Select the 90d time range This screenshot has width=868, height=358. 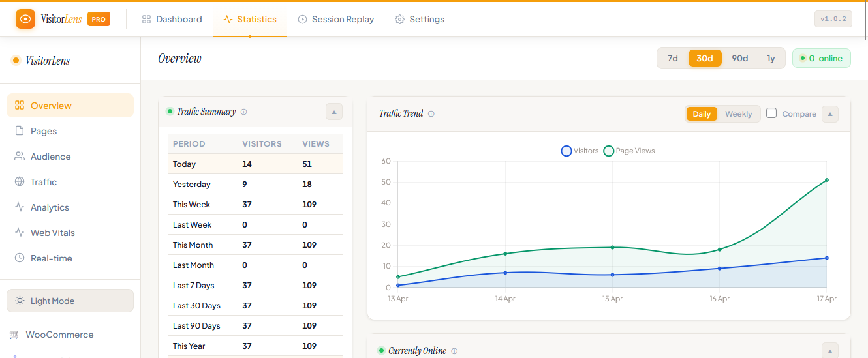pyautogui.click(x=739, y=58)
